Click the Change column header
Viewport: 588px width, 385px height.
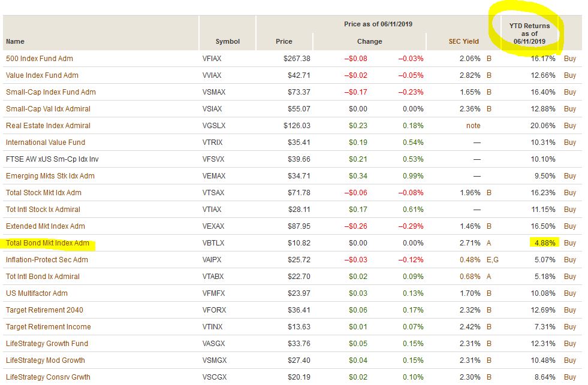point(369,41)
